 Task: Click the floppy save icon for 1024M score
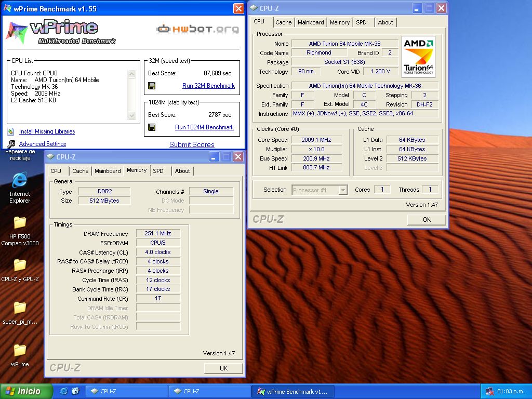pyautogui.click(x=152, y=127)
